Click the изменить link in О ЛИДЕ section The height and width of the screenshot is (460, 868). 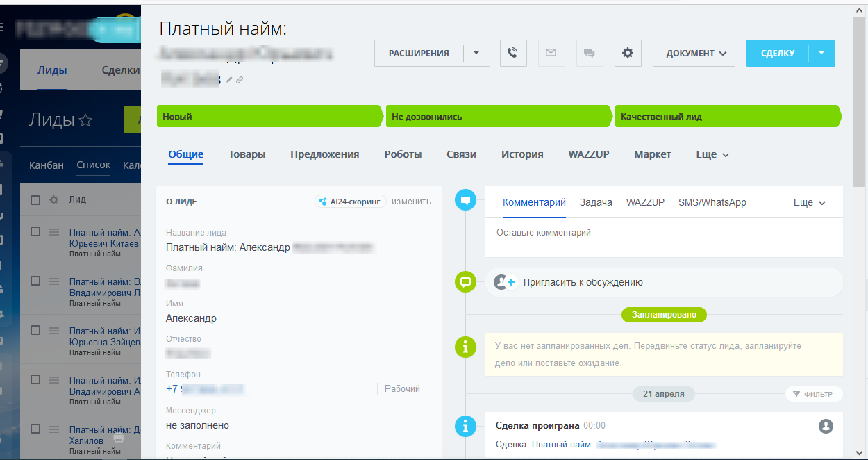click(411, 202)
